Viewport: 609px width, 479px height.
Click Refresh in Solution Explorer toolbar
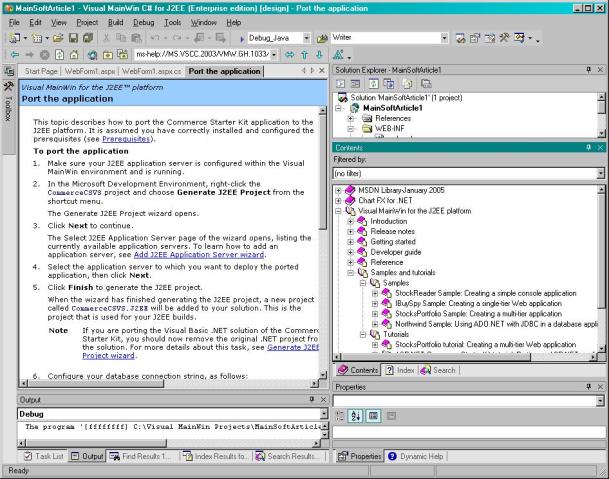click(x=374, y=84)
